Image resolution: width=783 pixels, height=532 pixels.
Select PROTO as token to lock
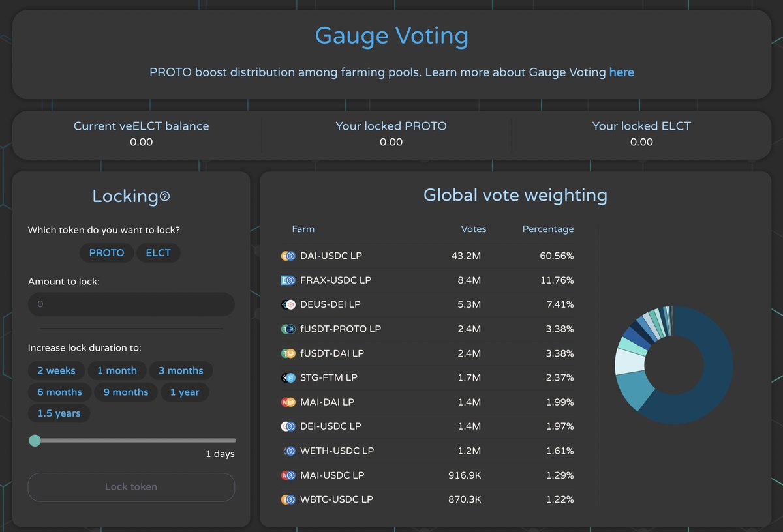(x=107, y=252)
